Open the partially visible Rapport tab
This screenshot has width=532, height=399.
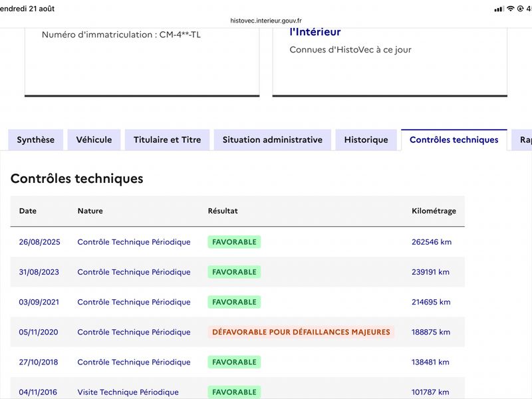pos(523,140)
